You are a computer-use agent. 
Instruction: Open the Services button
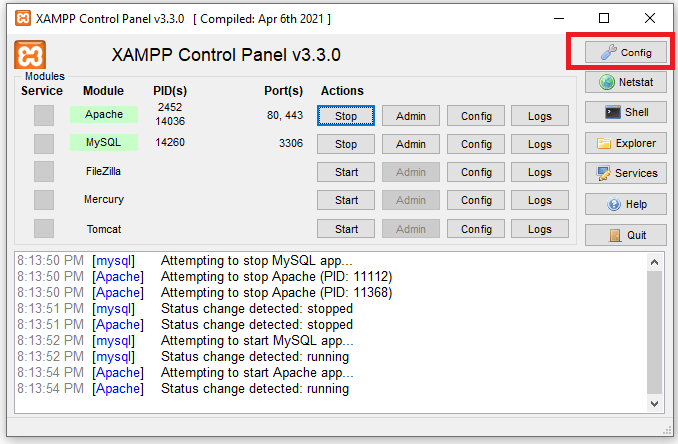tap(626, 173)
